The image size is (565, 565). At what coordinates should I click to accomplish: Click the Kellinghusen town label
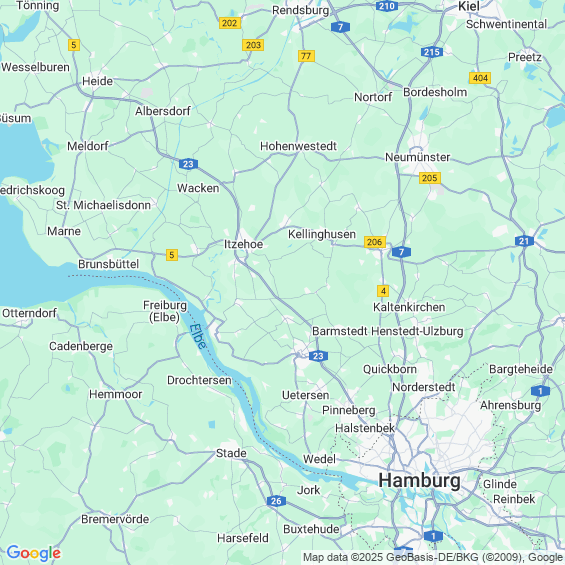pos(322,235)
